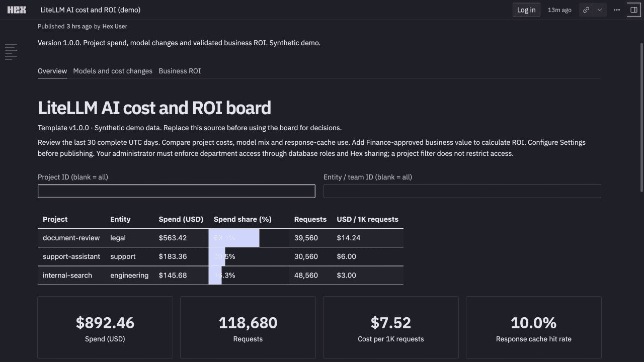Click the vertical page scrollbar
644x362 pixels.
(641, 117)
